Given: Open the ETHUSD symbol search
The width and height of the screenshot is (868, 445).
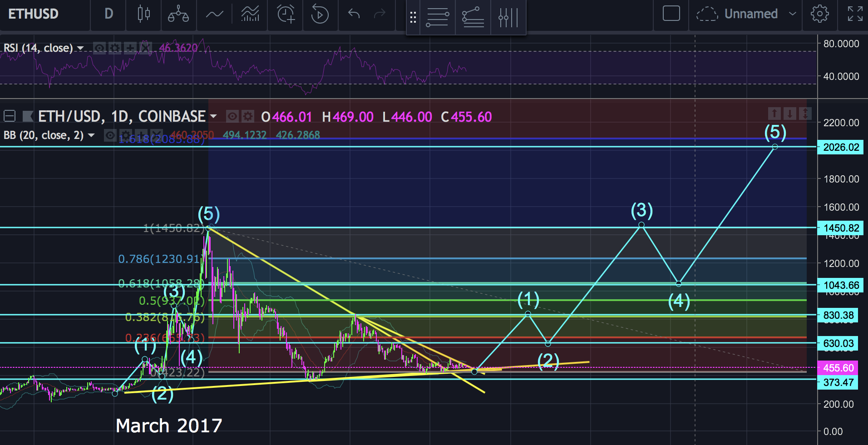Looking at the screenshot, I should (x=34, y=14).
